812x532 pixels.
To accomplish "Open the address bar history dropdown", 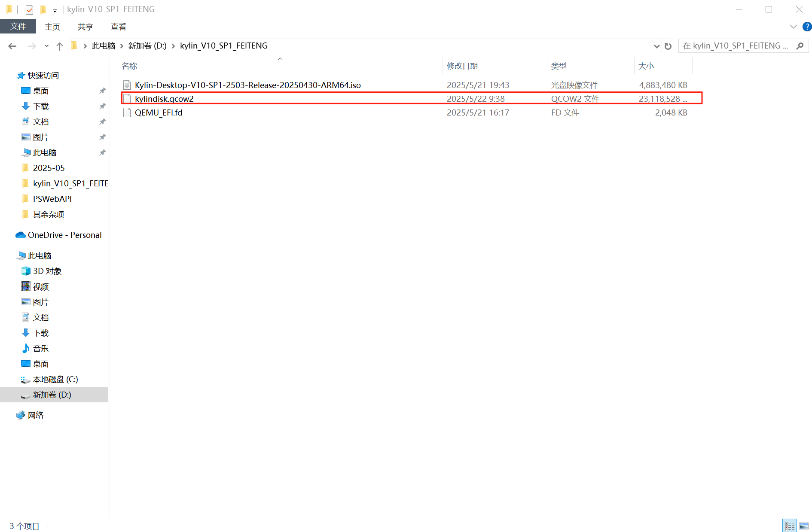I will 656,46.
